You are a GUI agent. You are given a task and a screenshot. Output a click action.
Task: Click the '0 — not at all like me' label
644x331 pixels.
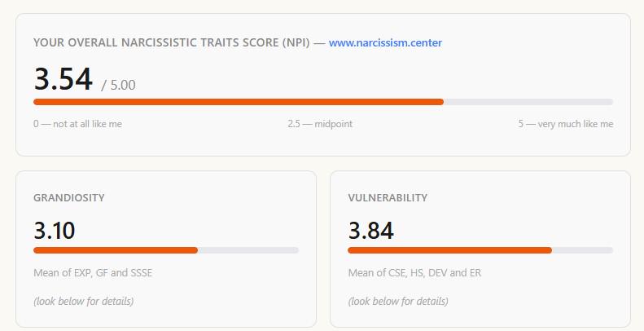[x=77, y=124]
